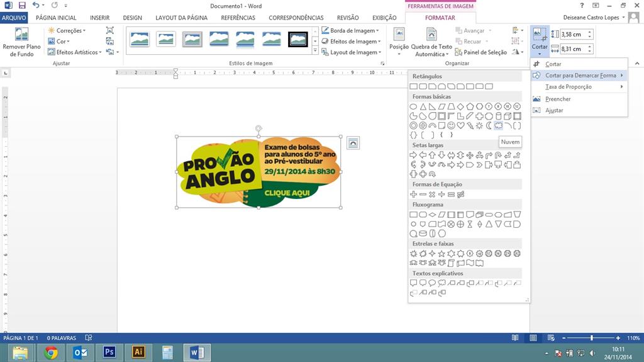644x362 pixels.
Task: Switch to read mode view
Action: pyautogui.click(x=515, y=337)
